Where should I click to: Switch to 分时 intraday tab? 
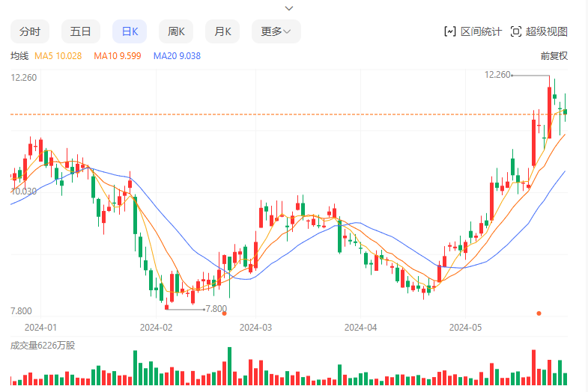(30, 31)
